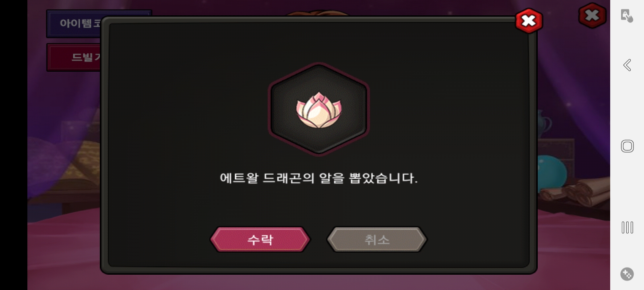644x290 pixels.
Task: Click the dark red X behind the dialog
Action: 592,15
